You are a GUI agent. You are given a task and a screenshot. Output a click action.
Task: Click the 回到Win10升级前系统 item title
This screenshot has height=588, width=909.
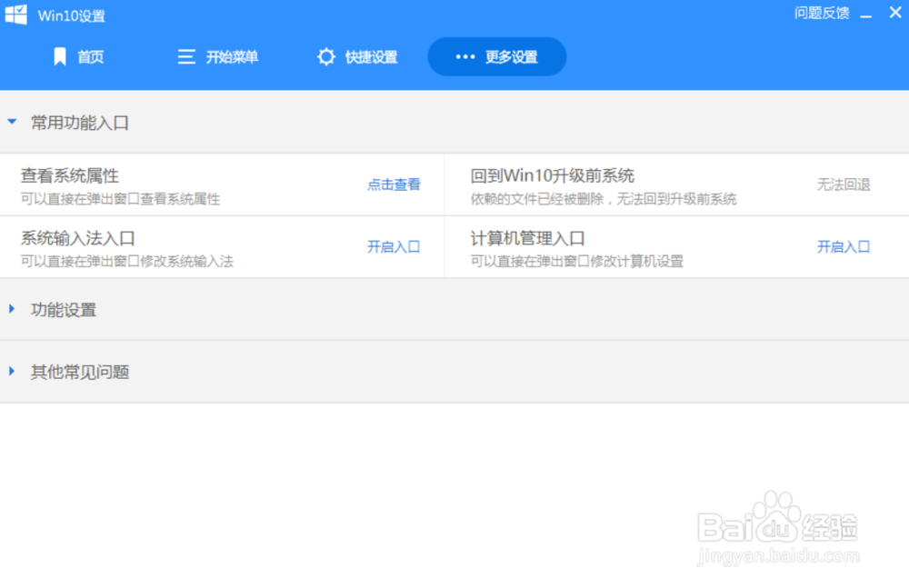(553, 175)
